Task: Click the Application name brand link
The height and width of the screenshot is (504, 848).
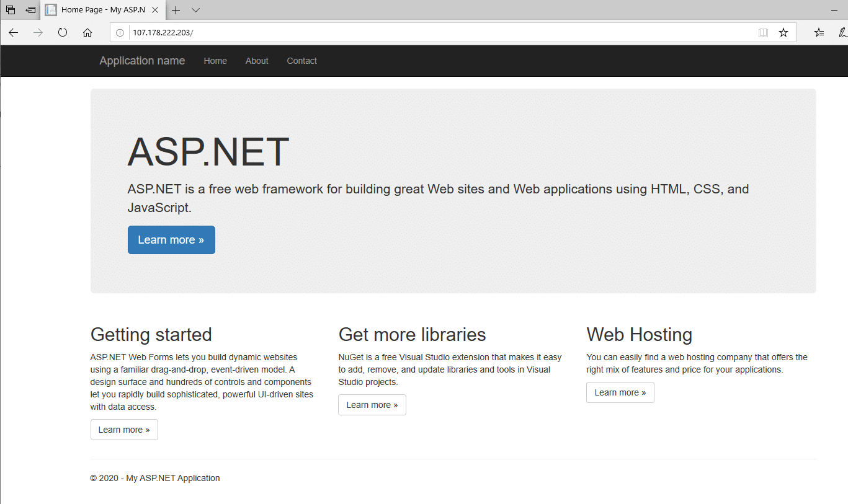Action: pos(142,61)
